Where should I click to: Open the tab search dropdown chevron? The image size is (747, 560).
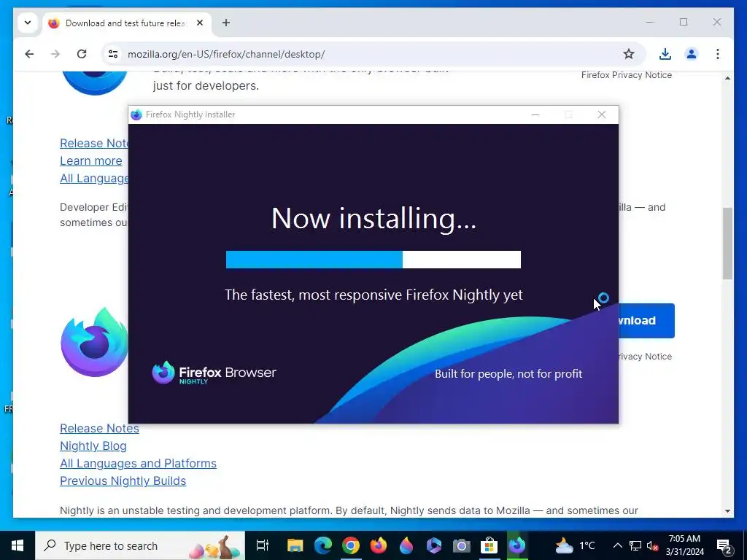(x=28, y=23)
